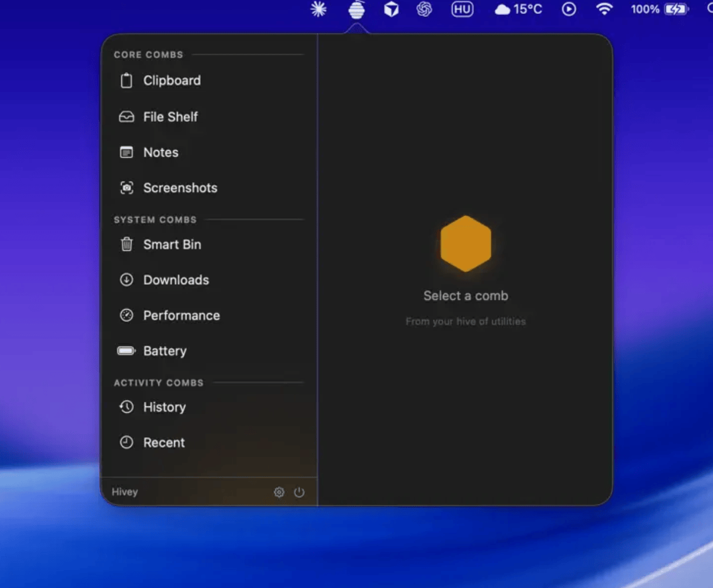Click the orange hexagon comb logo
Viewport: 713px width, 588px height.
466,243
